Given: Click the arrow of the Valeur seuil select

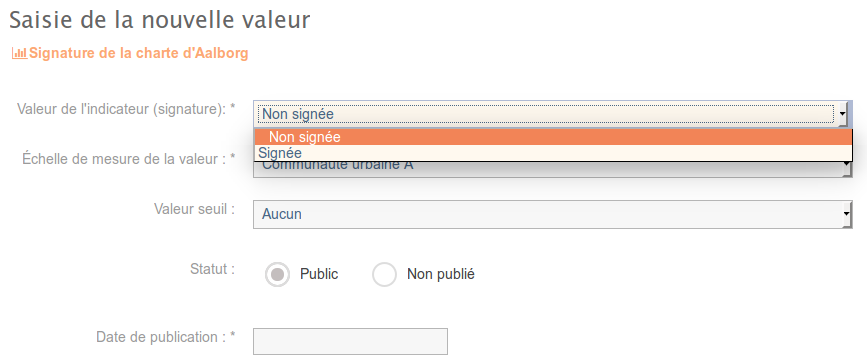Looking at the screenshot, I should point(847,214).
